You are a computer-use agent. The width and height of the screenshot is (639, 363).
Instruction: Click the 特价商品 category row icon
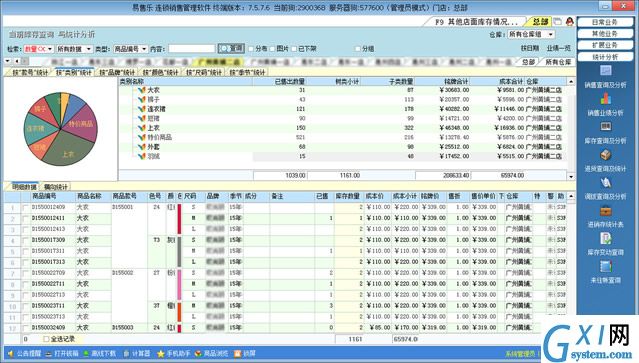[x=142, y=137]
